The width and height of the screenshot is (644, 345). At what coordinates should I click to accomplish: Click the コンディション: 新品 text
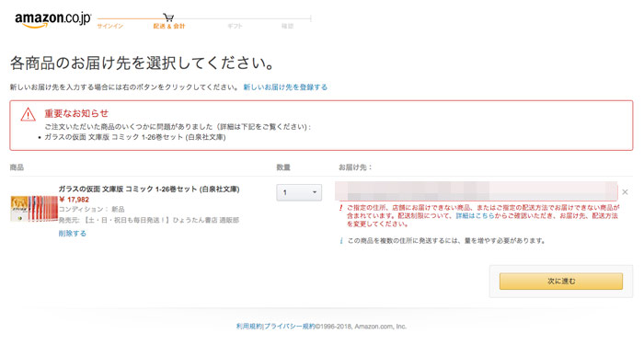(92, 210)
